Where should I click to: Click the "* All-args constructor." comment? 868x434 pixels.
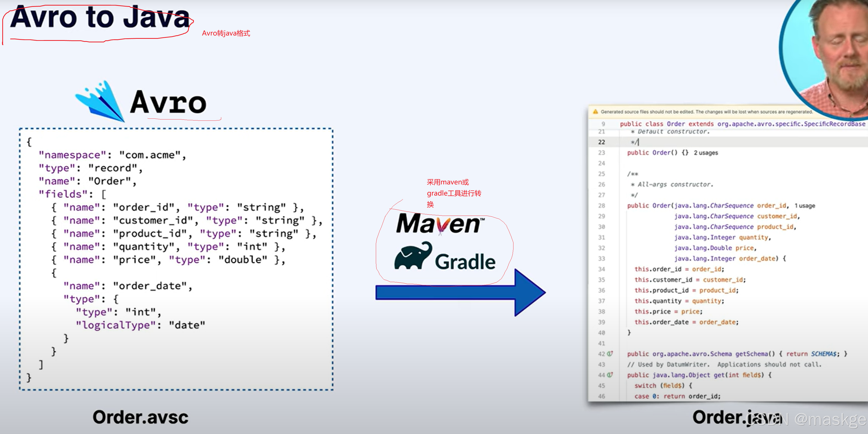tap(672, 184)
